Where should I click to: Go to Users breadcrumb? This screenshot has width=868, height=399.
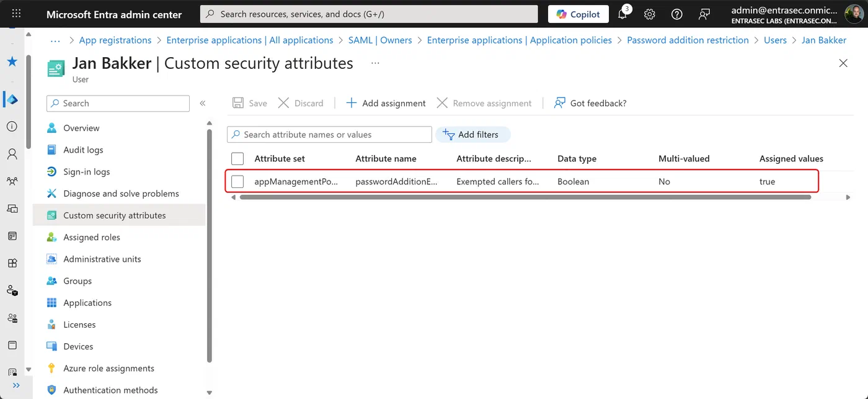coord(775,40)
